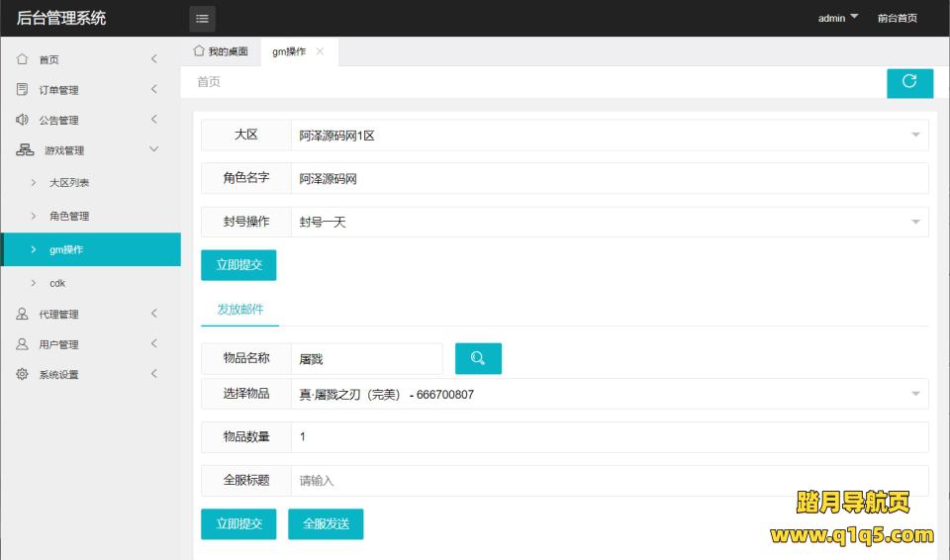Click the 全服标题 input field
Viewport: 950px width, 560px height.
[609, 481]
